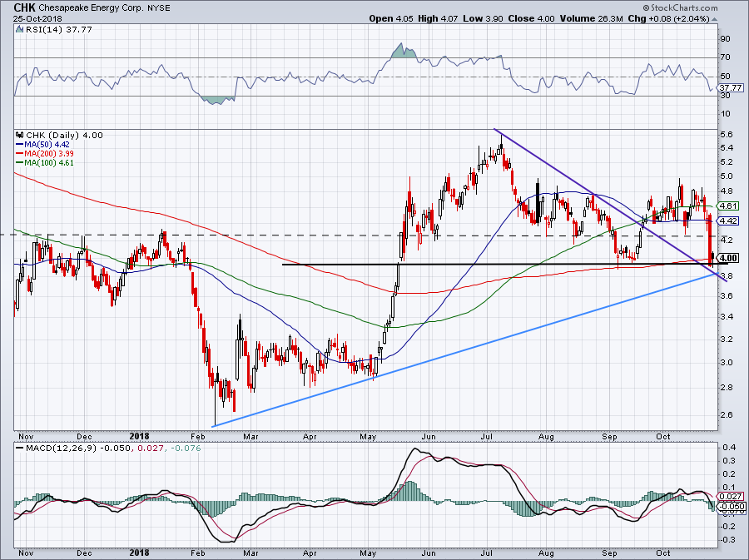Select the MA(50) 4.42 legend text
The width and height of the screenshot is (749, 560).
(x=47, y=145)
